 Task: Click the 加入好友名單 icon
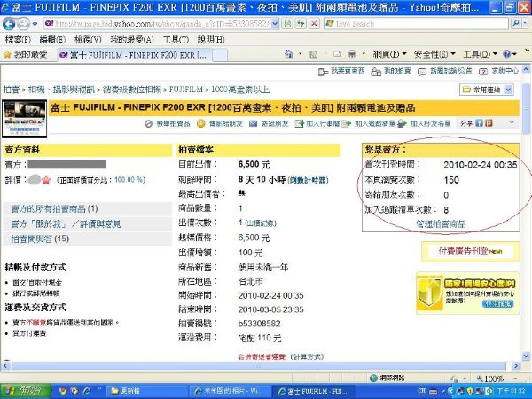tap(403, 124)
